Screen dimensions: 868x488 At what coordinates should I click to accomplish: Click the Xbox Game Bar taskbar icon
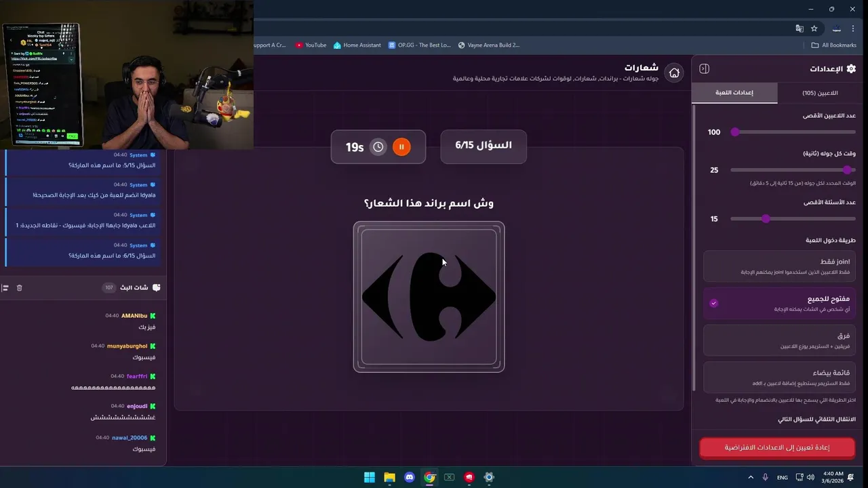[x=449, y=477]
